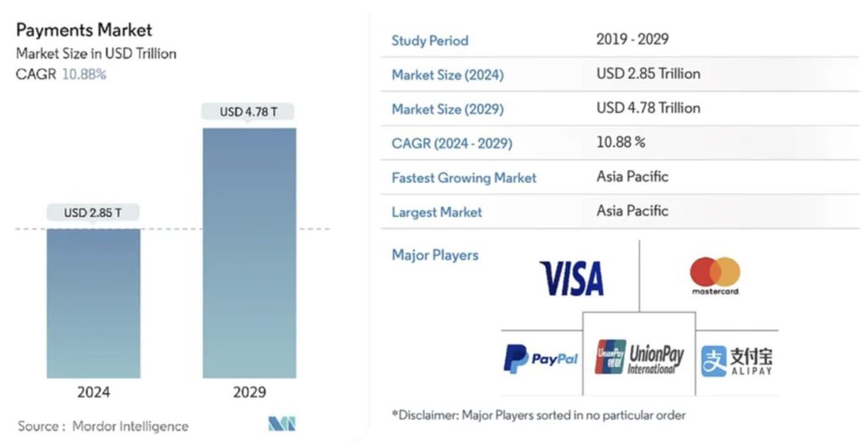The image size is (868, 445).
Task: Click the 2029 bar in chart
Action: [249, 253]
